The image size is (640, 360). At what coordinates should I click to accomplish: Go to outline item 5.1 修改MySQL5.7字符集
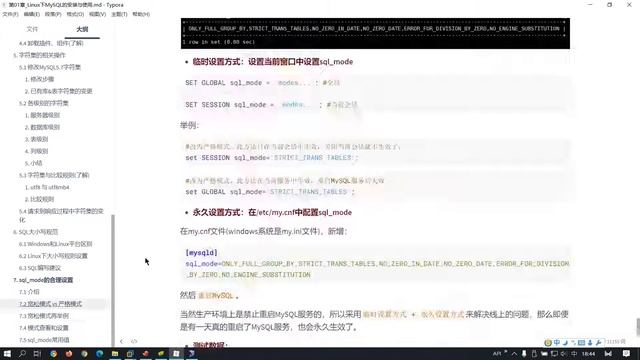tap(50, 67)
